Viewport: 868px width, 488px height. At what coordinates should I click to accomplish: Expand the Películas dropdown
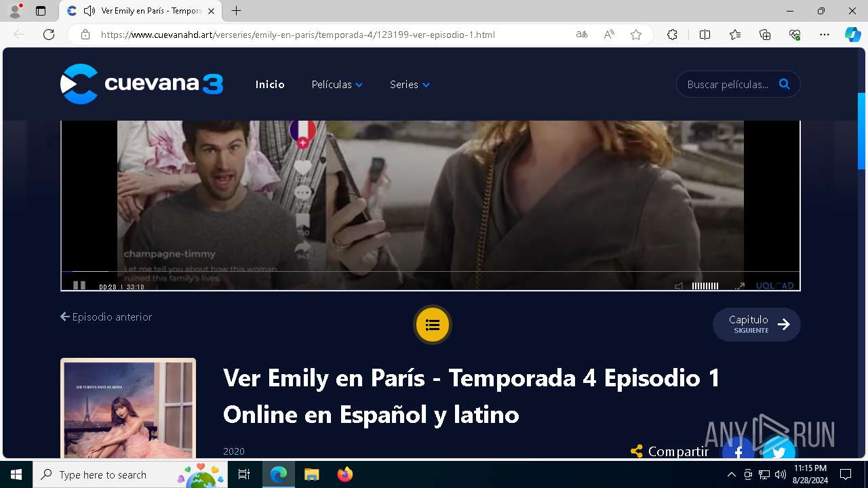pyautogui.click(x=337, y=85)
